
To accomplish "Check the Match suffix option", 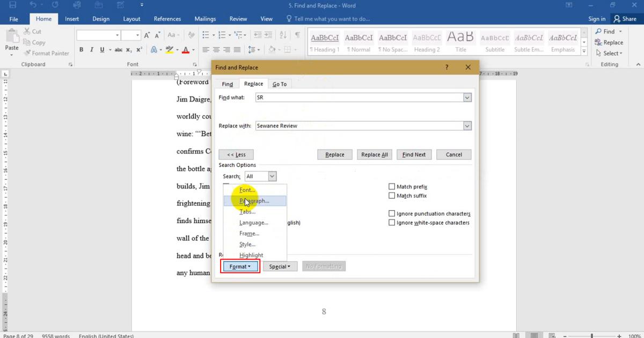I will coord(392,196).
